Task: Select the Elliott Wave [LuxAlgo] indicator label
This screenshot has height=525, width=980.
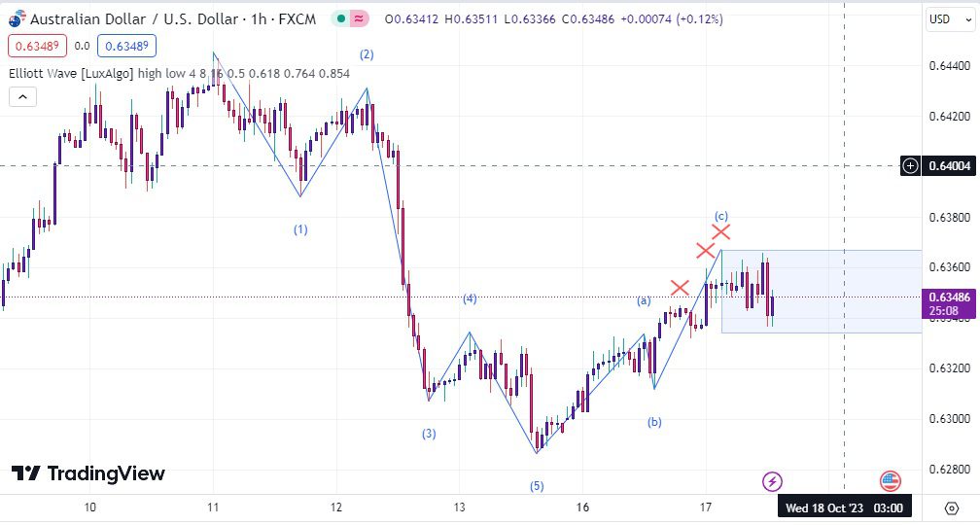Action: coord(71,74)
